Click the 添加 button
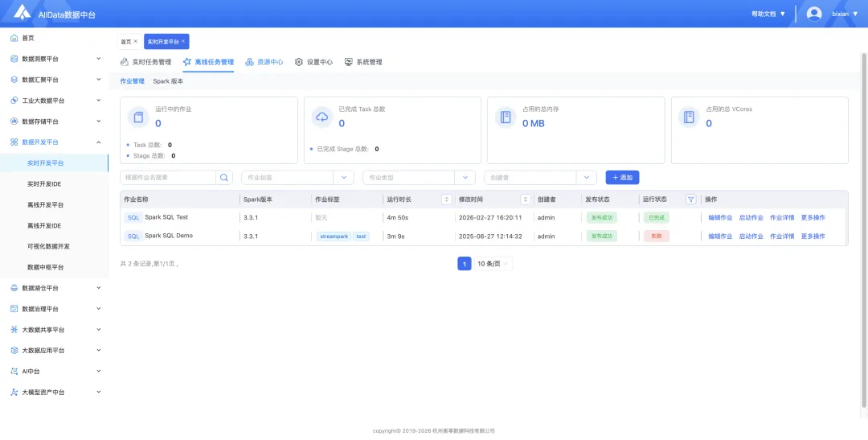This screenshot has width=868, height=440. pyautogui.click(x=622, y=177)
